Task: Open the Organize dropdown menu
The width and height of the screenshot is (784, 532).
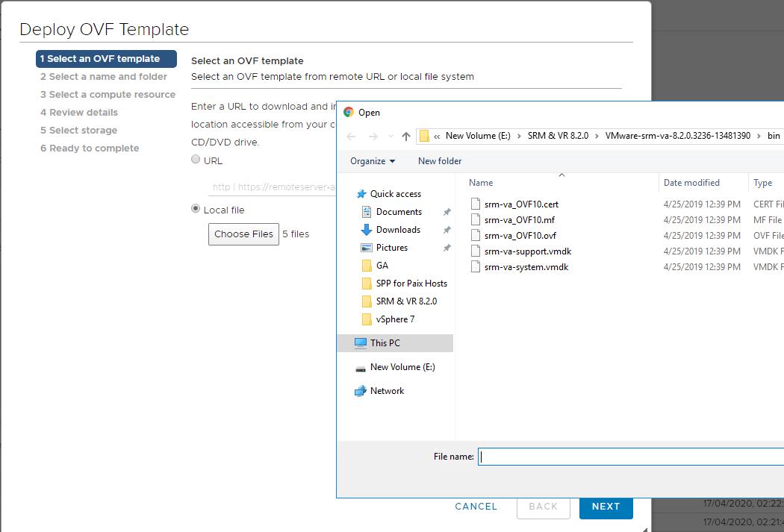Action: 373,161
